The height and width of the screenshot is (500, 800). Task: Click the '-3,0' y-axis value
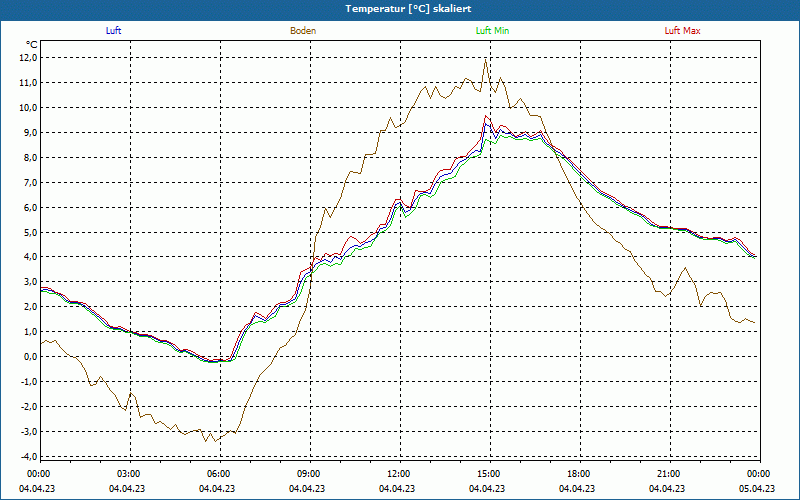tap(29, 432)
